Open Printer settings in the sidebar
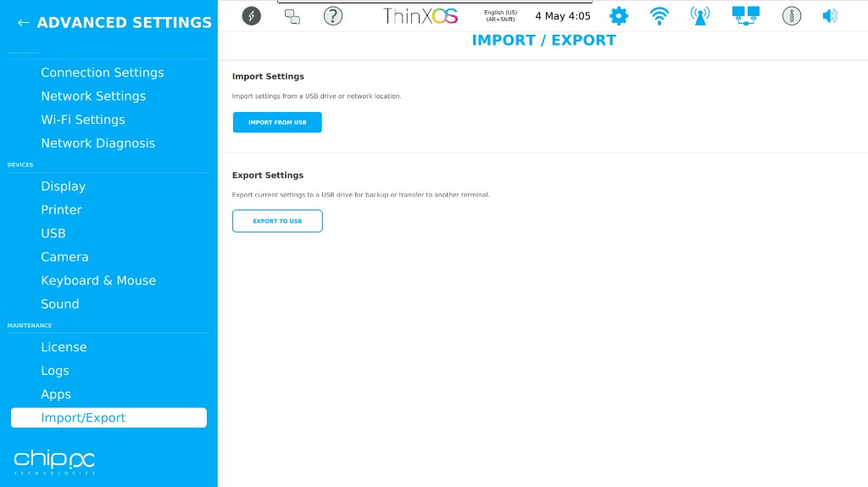This screenshot has height=487, width=868. [x=61, y=210]
